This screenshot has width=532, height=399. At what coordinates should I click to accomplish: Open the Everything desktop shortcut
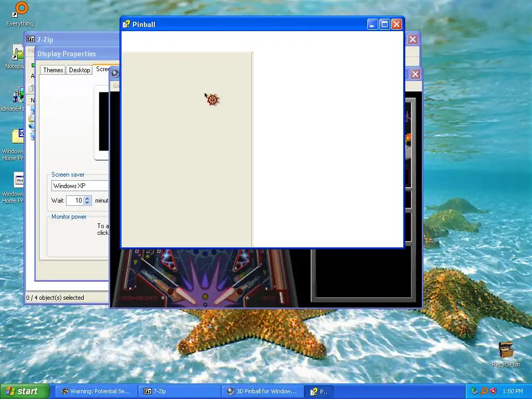pyautogui.click(x=21, y=14)
